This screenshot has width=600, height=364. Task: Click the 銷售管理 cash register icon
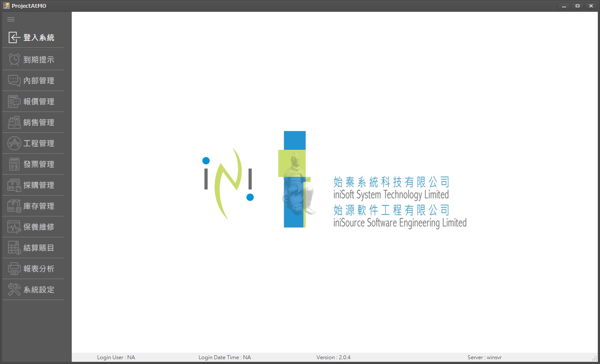[14, 122]
